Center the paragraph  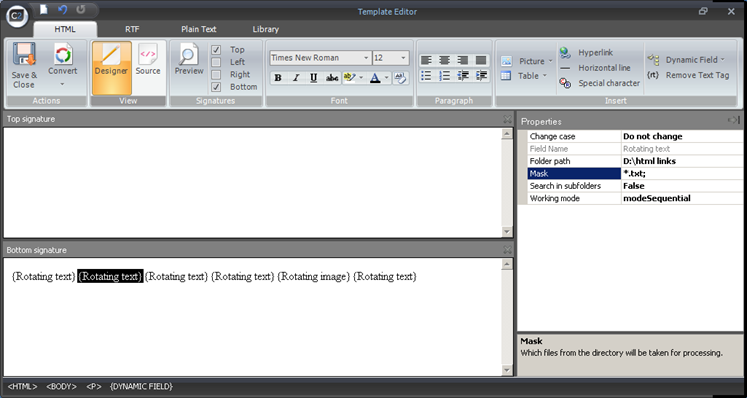pos(444,60)
